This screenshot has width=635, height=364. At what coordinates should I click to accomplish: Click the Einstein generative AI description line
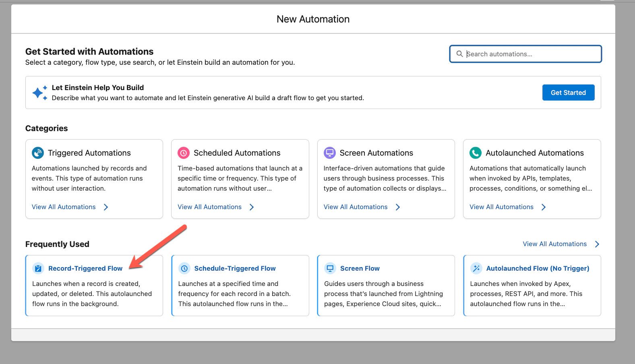208,98
